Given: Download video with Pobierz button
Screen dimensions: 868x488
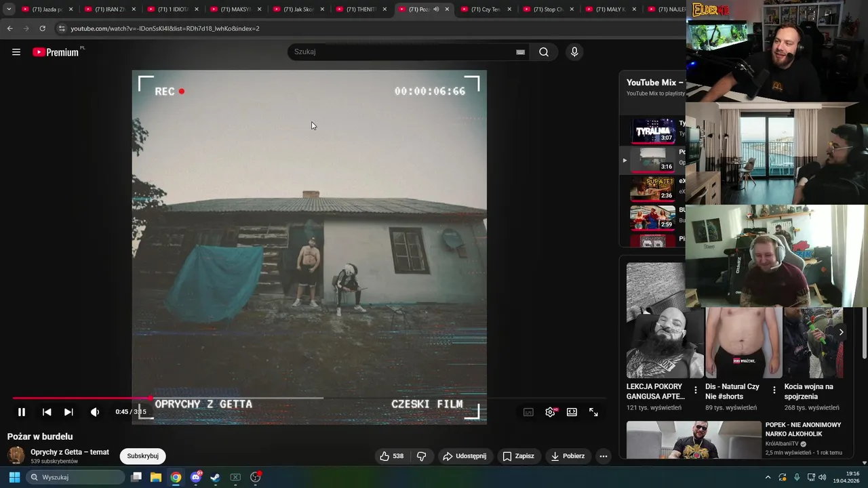Looking at the screenshot, I should (568, 456).
